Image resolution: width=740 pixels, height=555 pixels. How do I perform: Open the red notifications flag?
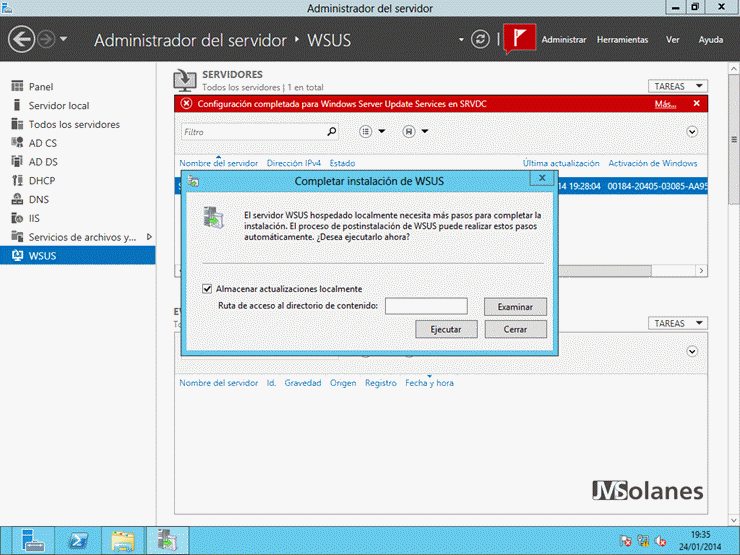[x=519, y=38]
